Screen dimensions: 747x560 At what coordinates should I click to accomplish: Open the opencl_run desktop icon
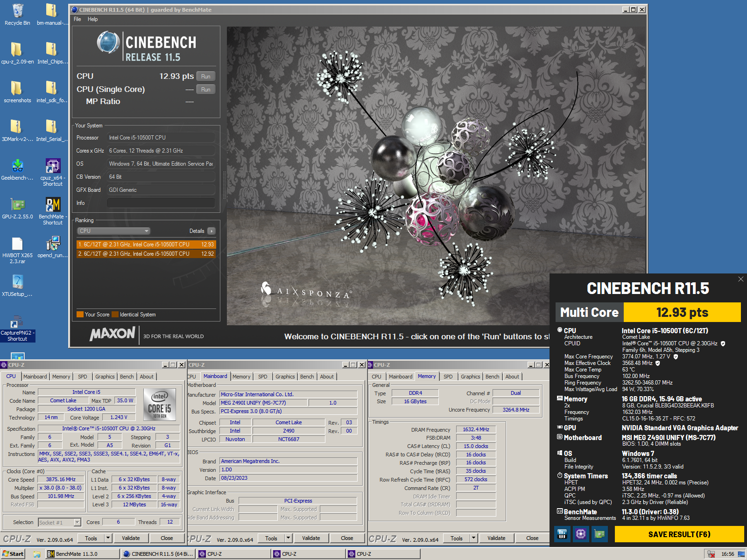[x=52, y=247]
